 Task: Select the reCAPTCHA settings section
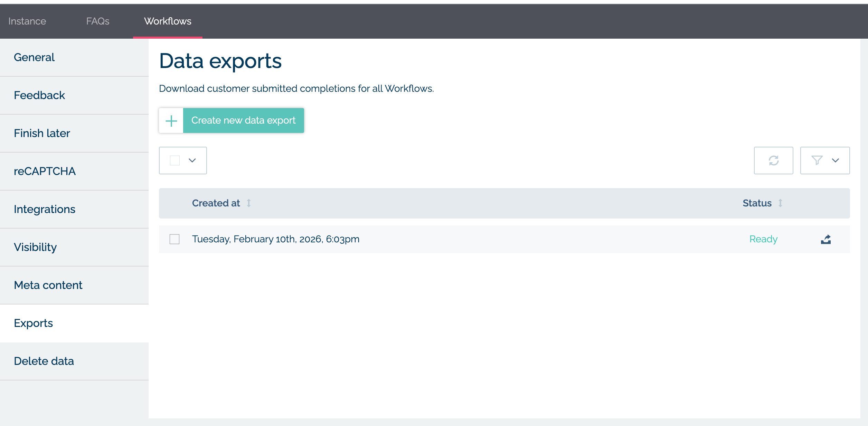pyautogui.click(x=45, y=171)
